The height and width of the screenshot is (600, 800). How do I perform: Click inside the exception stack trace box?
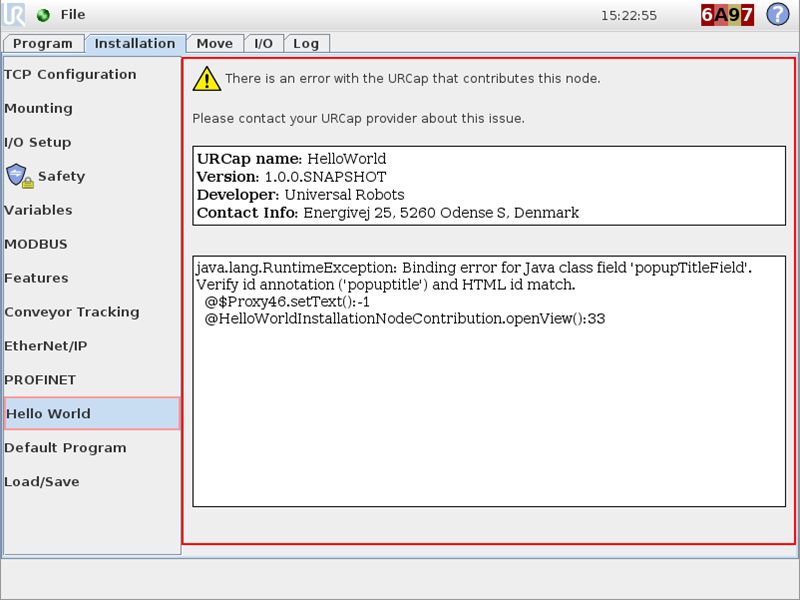point(489,381)
